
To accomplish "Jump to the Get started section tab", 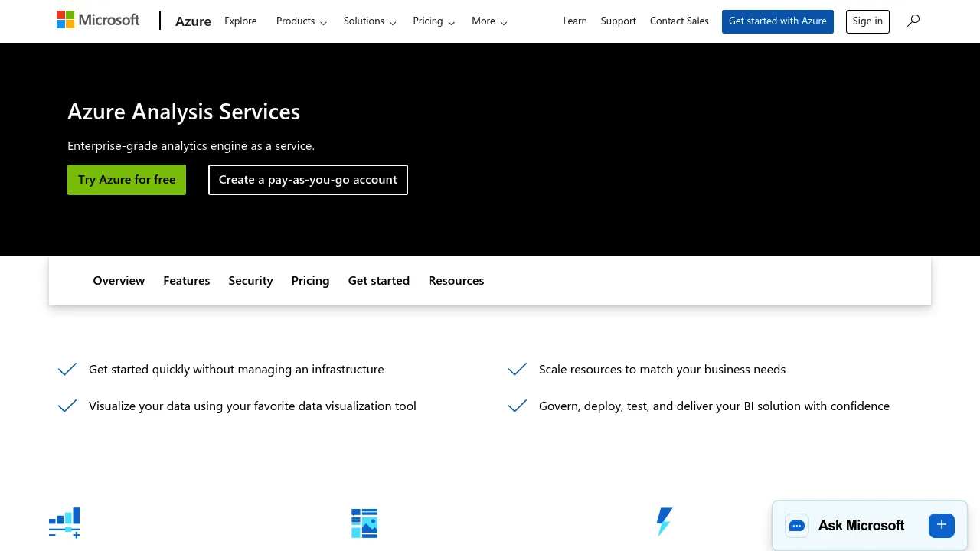I will point(379,281).
